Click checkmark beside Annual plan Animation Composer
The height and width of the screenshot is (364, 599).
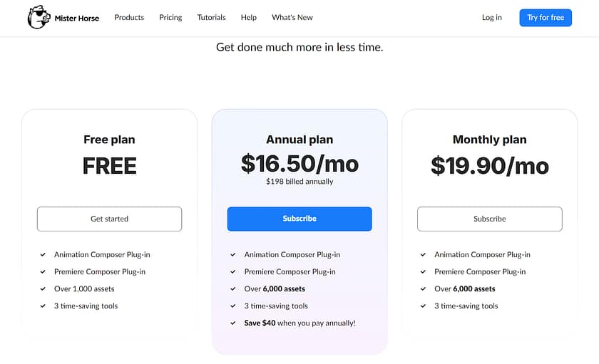233,255
